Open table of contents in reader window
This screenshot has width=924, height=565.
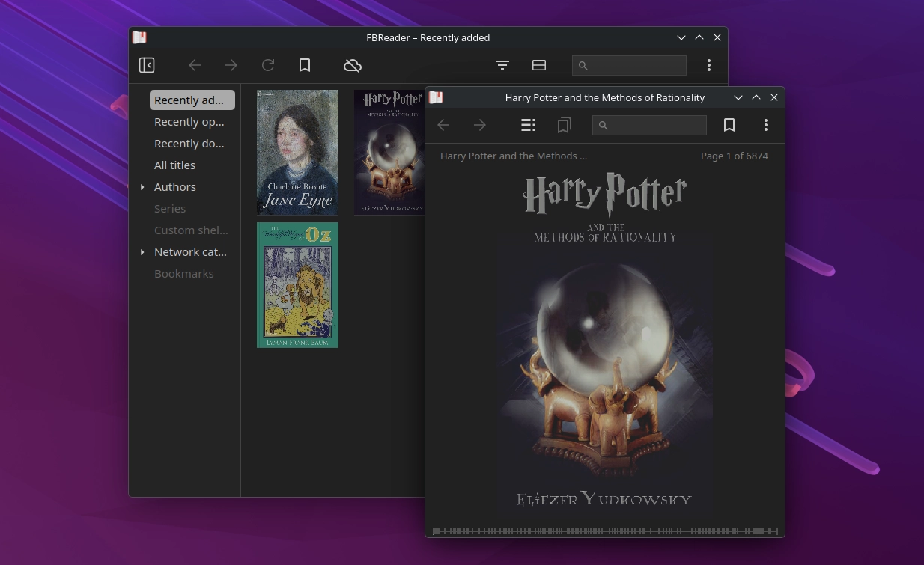tap(528, 126)
